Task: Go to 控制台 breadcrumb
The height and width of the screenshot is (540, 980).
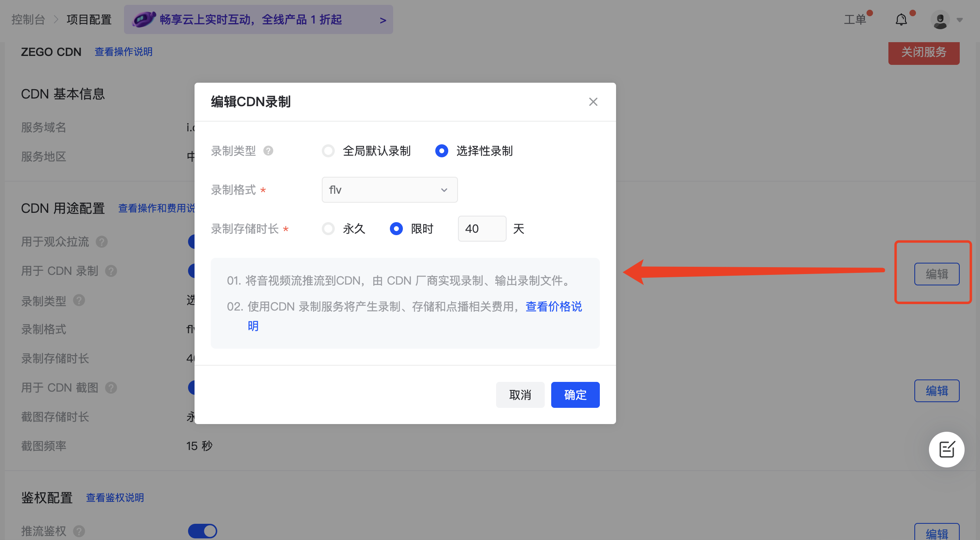Action: [x=28, y=19]
